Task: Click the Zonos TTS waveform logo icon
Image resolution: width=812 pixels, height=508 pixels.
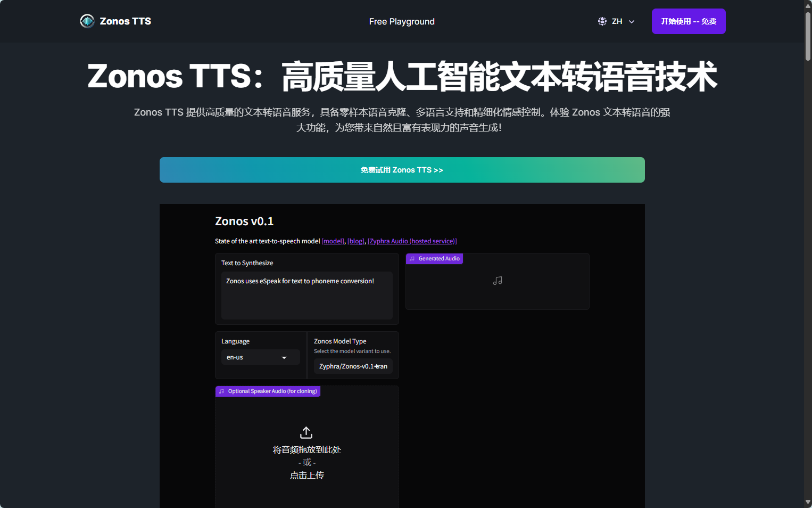Action: click(87, 21)
